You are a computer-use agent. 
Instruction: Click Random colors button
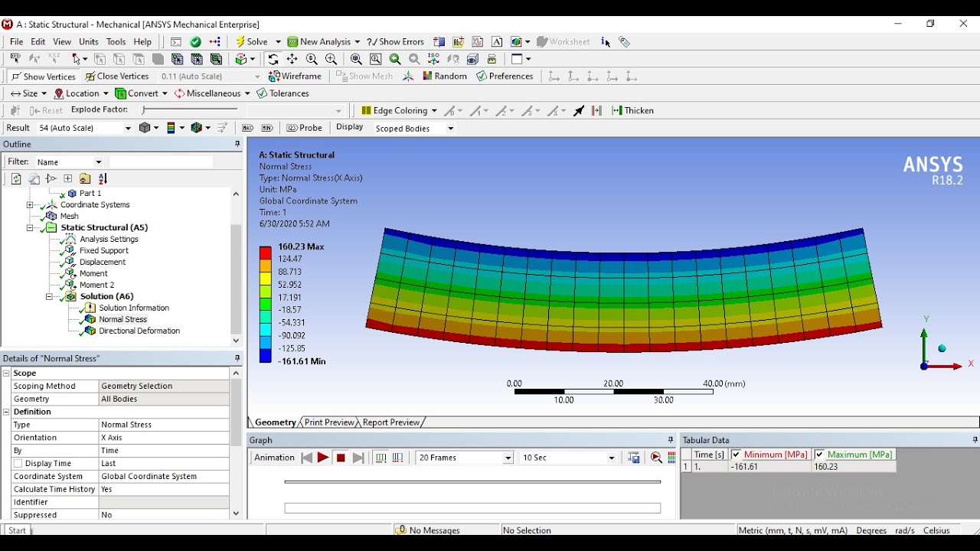445,76
